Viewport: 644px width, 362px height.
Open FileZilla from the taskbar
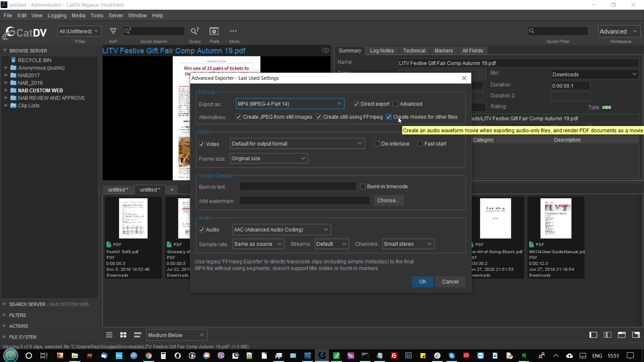(394, 356)
